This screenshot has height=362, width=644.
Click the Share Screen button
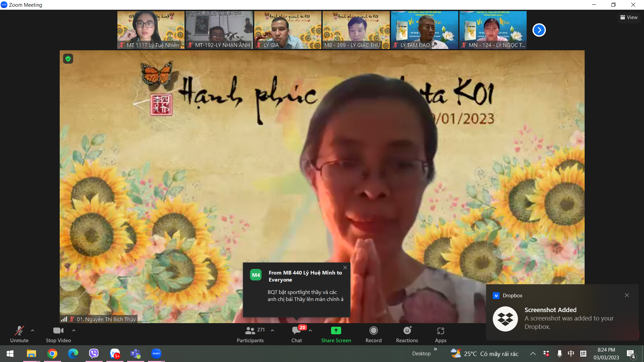pos(336,335)
